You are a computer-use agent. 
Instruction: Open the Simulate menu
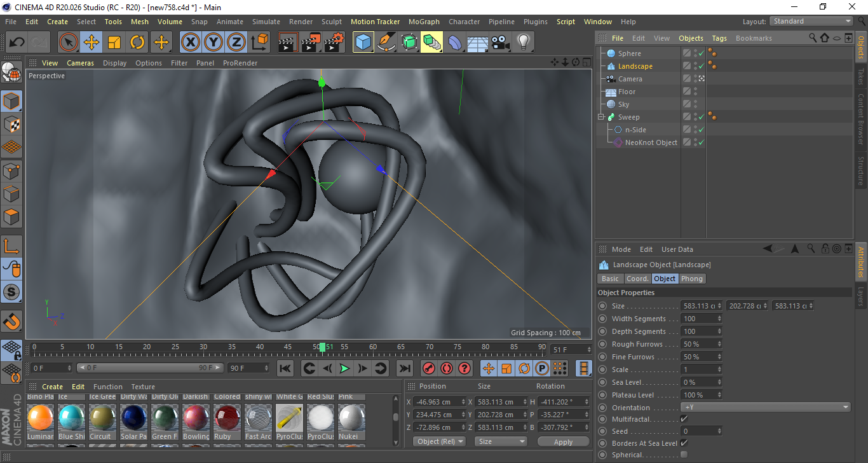pos(266,22)
